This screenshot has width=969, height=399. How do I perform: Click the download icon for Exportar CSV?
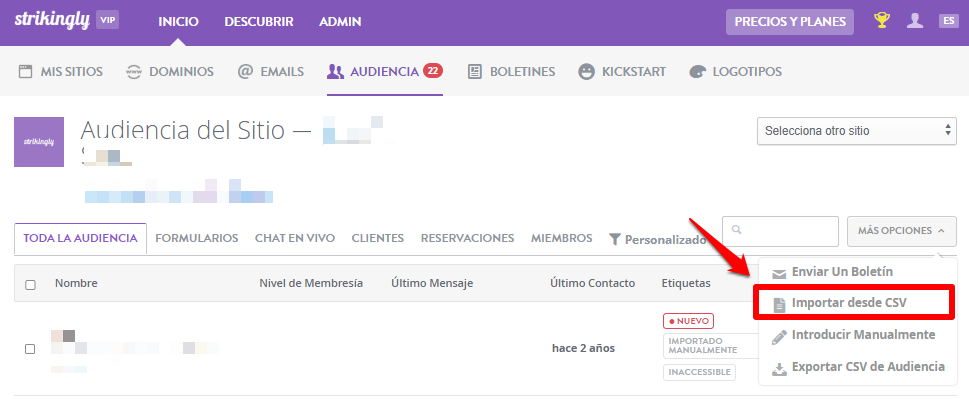coord(780,369)
